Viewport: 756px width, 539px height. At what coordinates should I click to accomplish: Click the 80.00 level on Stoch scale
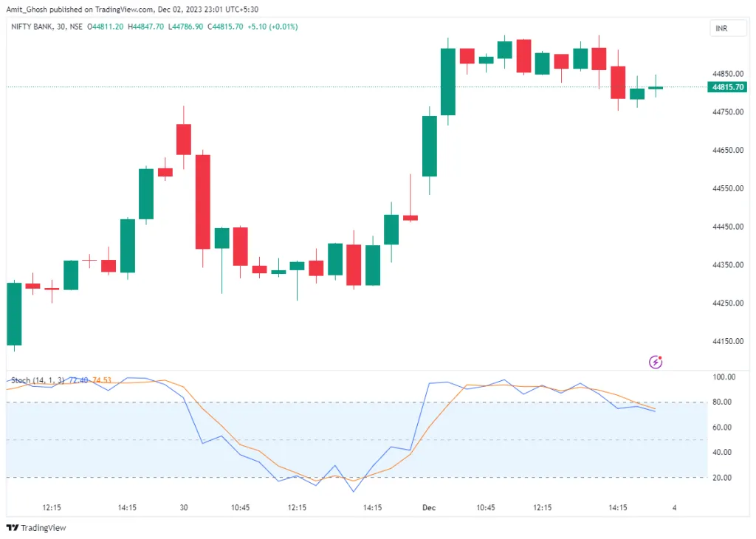point(723,402)
